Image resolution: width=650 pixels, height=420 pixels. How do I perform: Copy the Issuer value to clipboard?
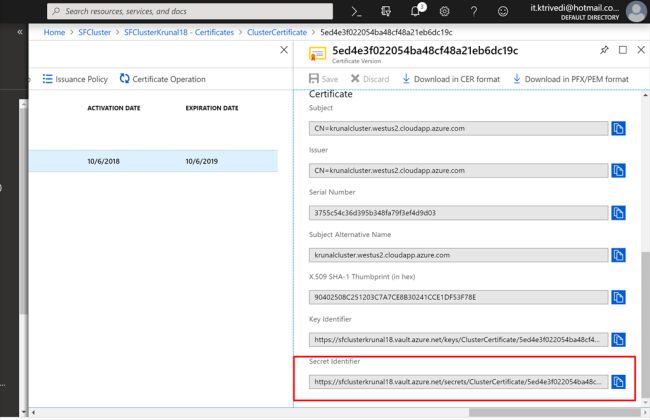click(x=618, y=171)
